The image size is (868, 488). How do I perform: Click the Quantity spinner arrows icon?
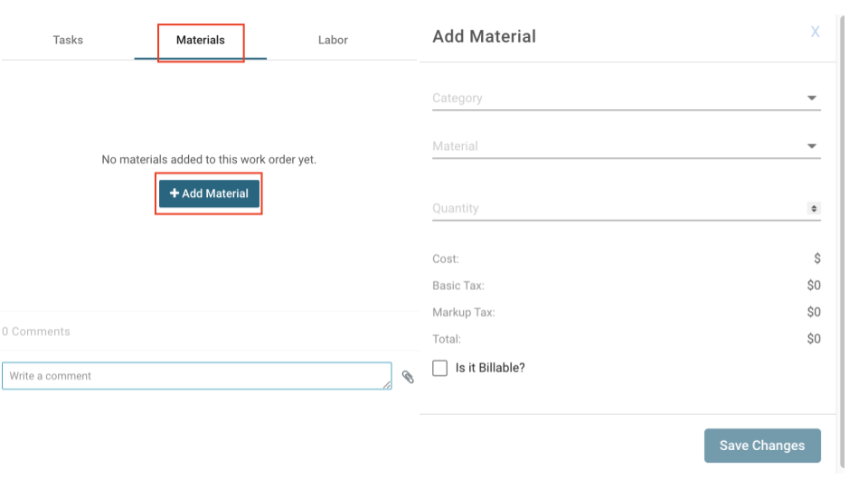click(814, 209)
